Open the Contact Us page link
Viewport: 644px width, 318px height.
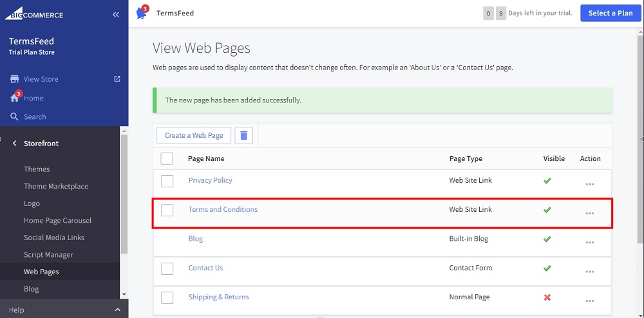(x=206, y=268)
